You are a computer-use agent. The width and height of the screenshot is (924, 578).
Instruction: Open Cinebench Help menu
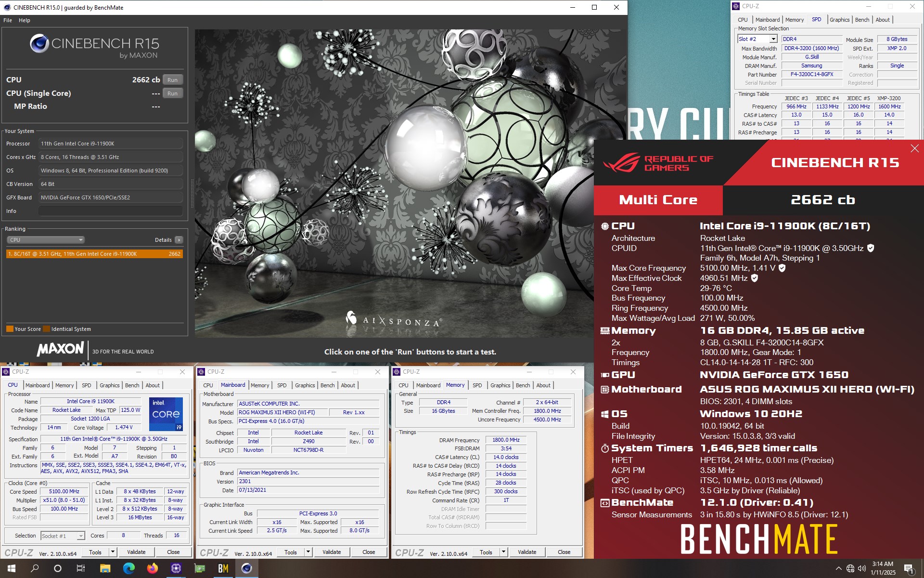click(x=25, y=20)
